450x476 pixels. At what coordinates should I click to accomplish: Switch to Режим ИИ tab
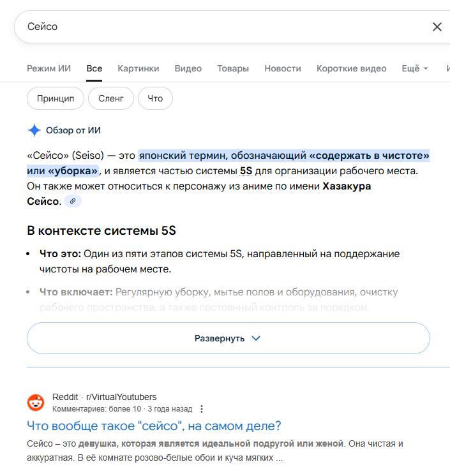coord(49,69)
